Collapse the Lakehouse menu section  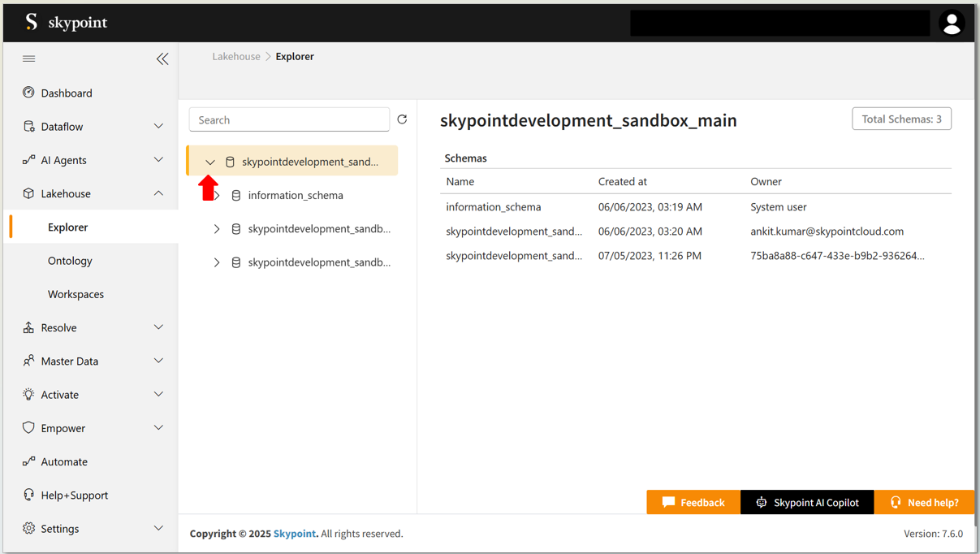(158, 193)
